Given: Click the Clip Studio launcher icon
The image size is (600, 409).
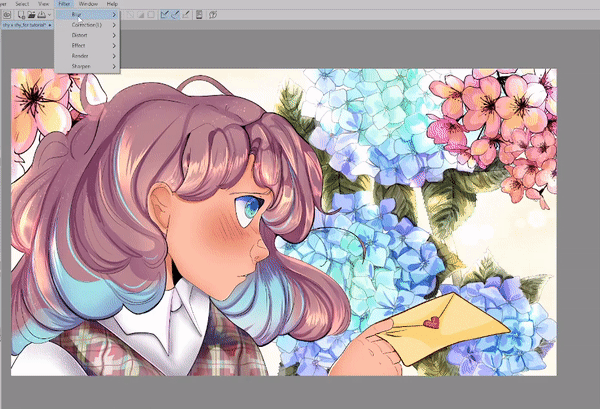Looking at the screenshot, I should pyautogui.click(x=7, y=15).
